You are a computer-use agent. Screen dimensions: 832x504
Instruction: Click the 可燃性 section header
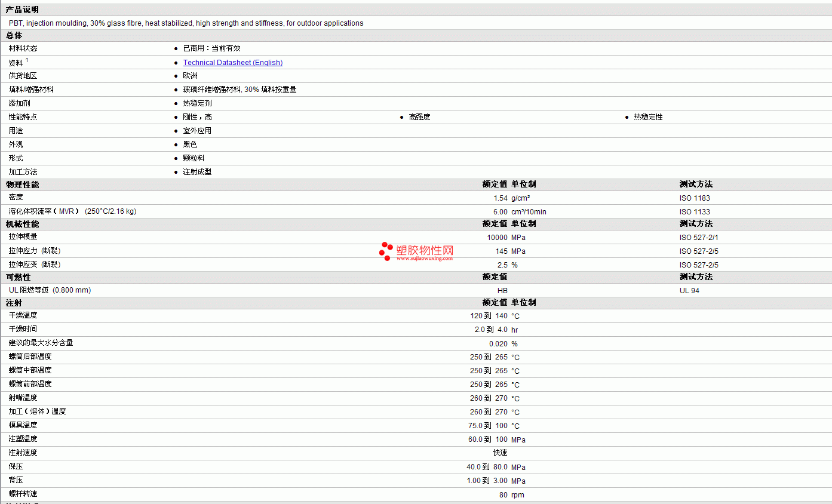[x=18, y=277]
